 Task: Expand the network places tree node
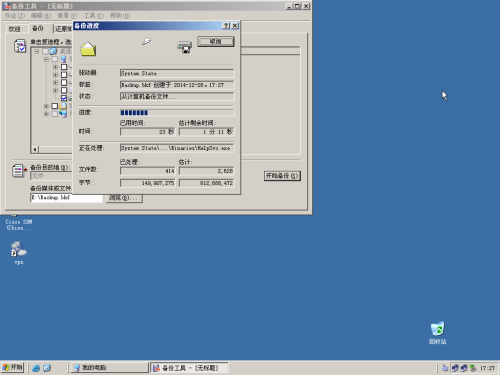click(46, 114)
